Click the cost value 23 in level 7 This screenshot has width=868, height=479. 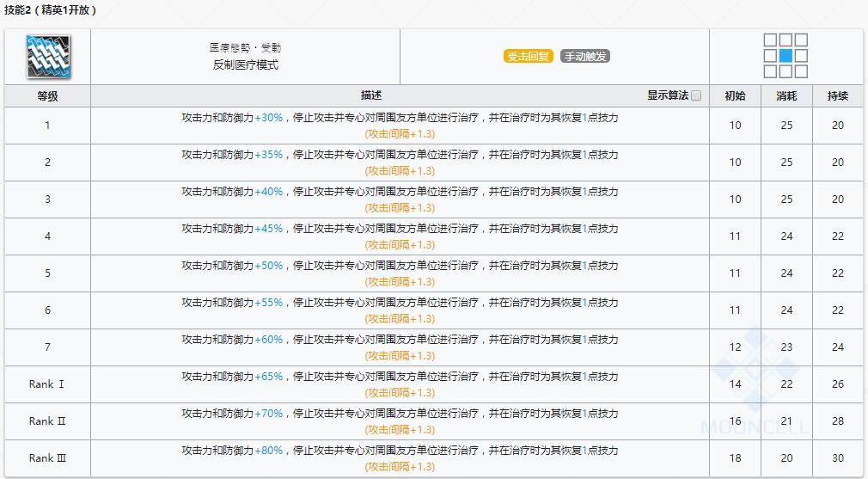pos(786,347)
